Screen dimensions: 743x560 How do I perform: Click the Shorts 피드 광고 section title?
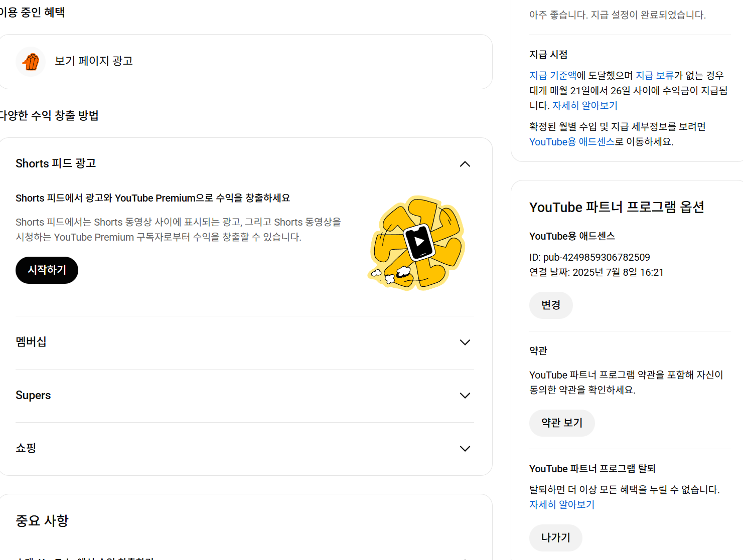point(56,163)
